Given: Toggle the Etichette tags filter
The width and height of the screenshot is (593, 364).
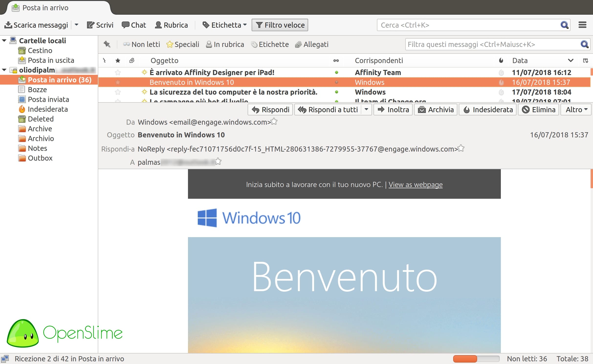Looking at the screenshot, I should click(270, 44).
